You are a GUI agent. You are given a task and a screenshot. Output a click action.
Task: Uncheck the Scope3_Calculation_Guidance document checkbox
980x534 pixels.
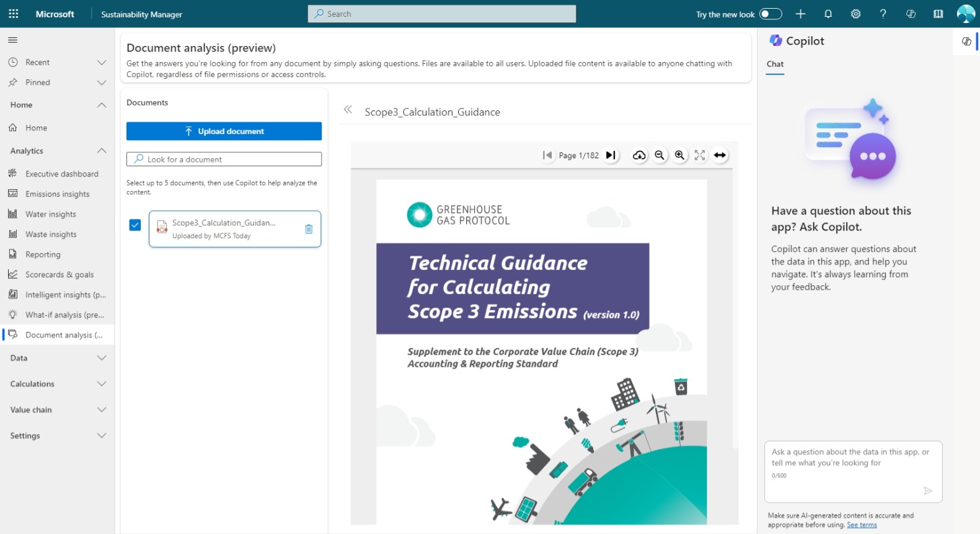click(135, 225)
